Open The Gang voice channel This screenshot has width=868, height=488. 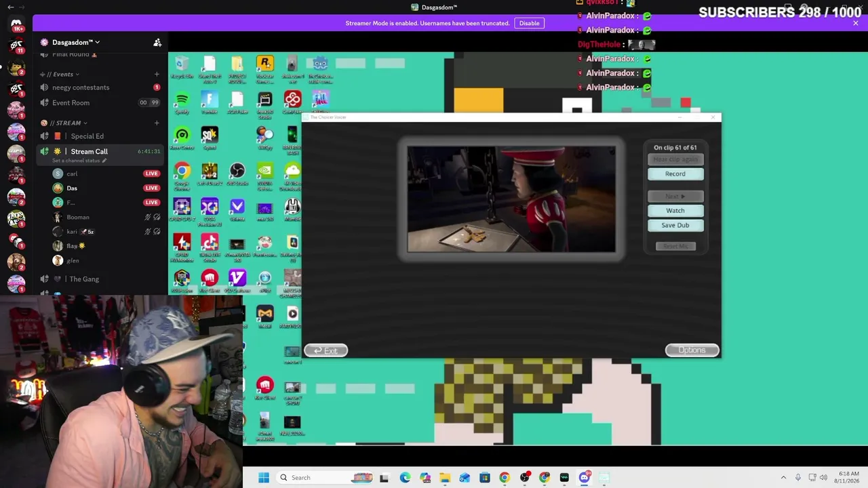[100, 279]
